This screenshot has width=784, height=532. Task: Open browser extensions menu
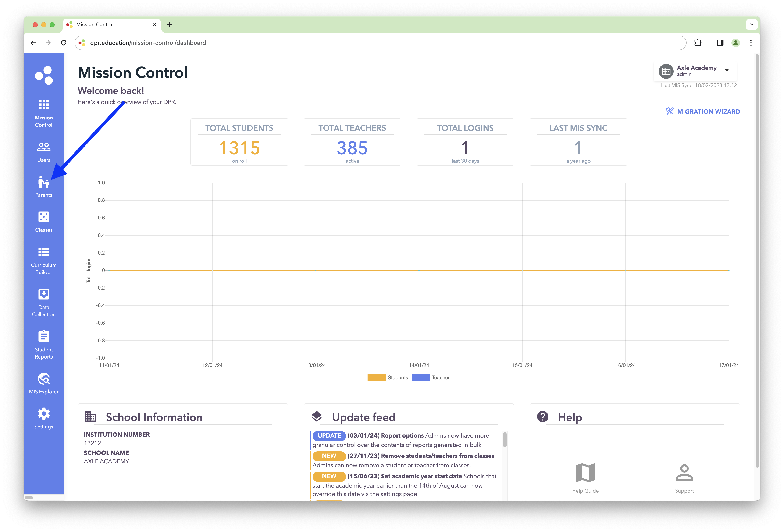(698, 43)
